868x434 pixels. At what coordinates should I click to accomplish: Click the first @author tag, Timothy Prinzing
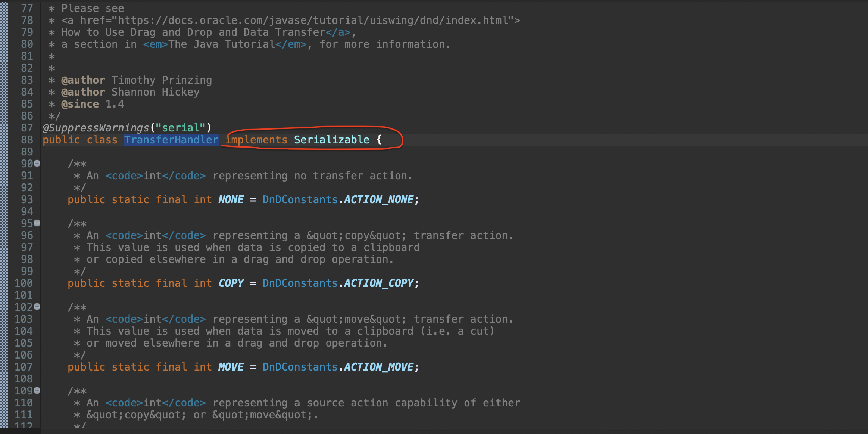tap(83, 80)
